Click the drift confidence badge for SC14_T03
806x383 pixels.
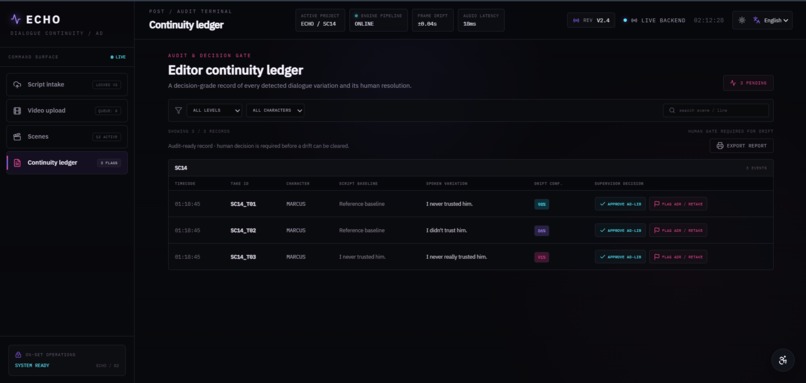coord(541,257)
